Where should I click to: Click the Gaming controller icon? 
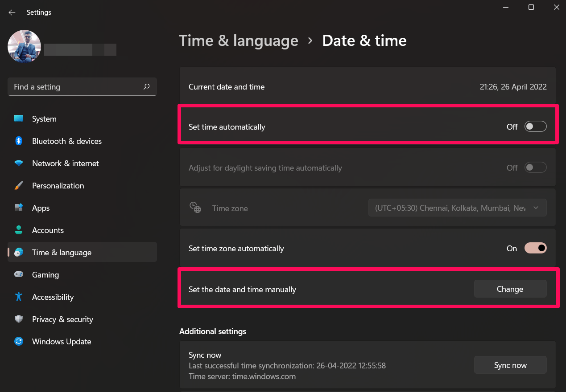pos(19,275)
